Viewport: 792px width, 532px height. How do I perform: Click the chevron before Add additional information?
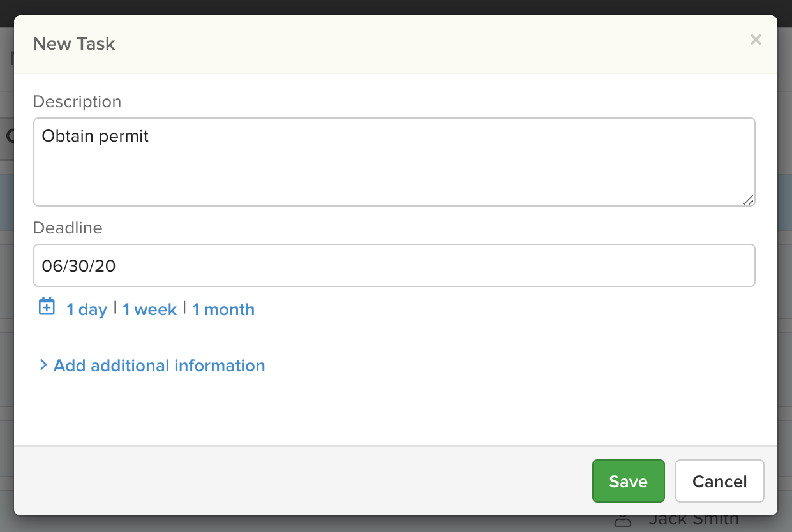(x=43, y=365)
